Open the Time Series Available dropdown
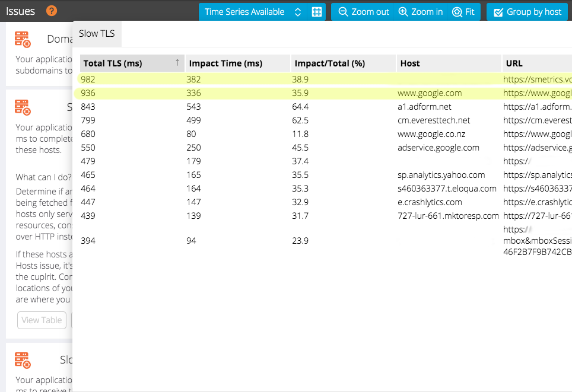Viewport: 572px width, 392px height. (x=253, y=12)
